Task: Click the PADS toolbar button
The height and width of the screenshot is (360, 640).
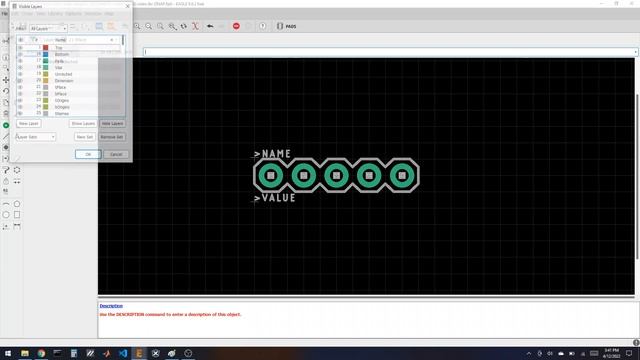Action: tap(287, 26)
